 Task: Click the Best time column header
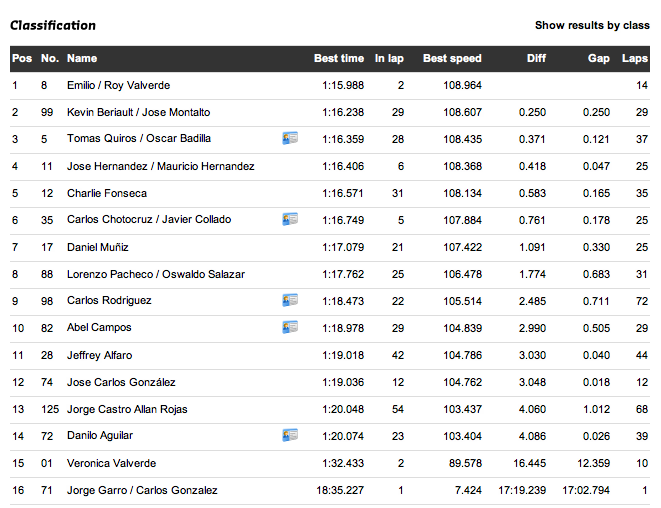point(339,59)
